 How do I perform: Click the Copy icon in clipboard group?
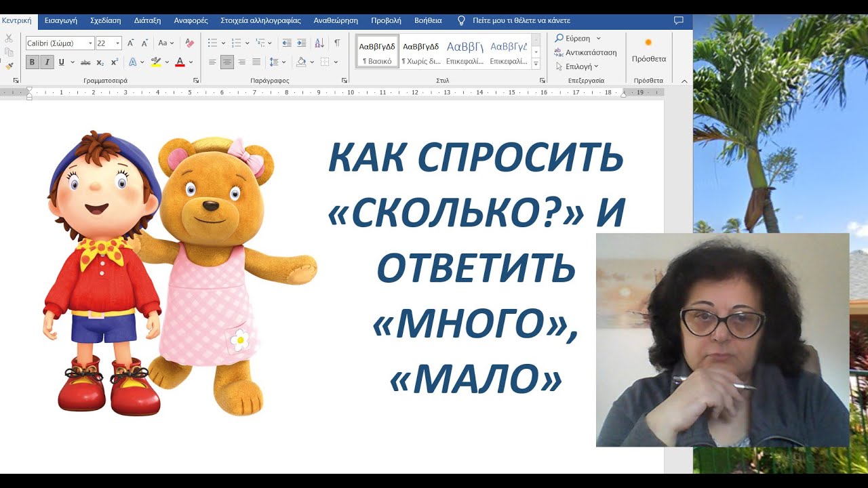[x=9, y=52]
